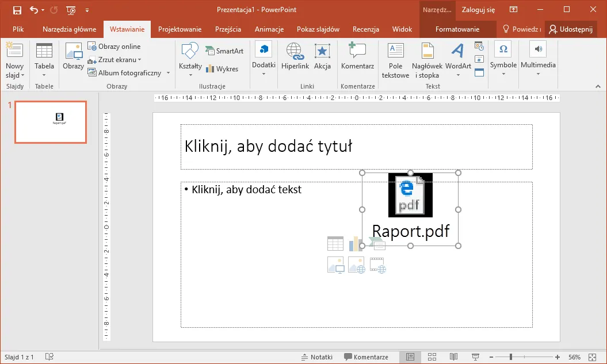The height and width of the screenshot is (364, 607).
Task: Customize the Quick Access Toolbar
Action: [87, 10]
